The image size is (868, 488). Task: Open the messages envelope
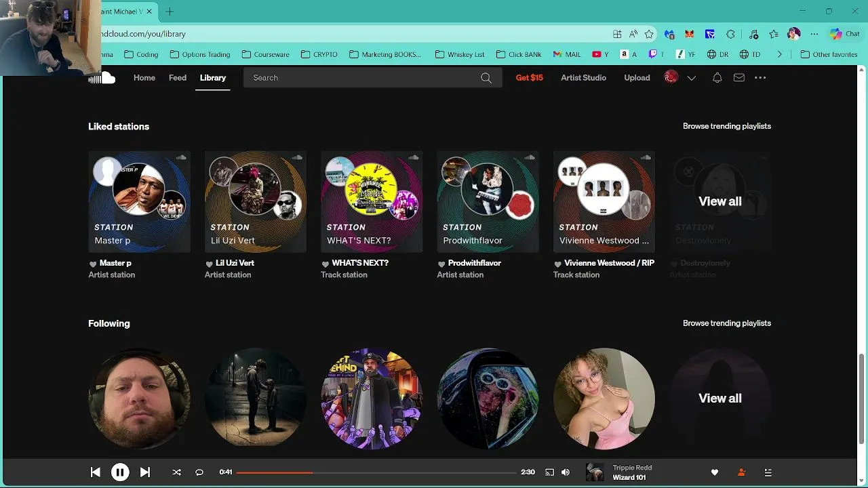click(739, 78)
